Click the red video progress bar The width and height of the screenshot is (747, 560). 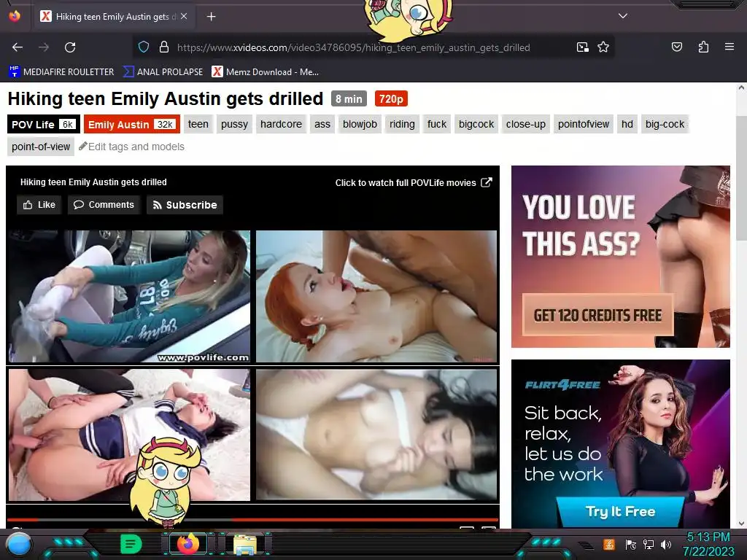pyautogui.click(x=252, y=519)
